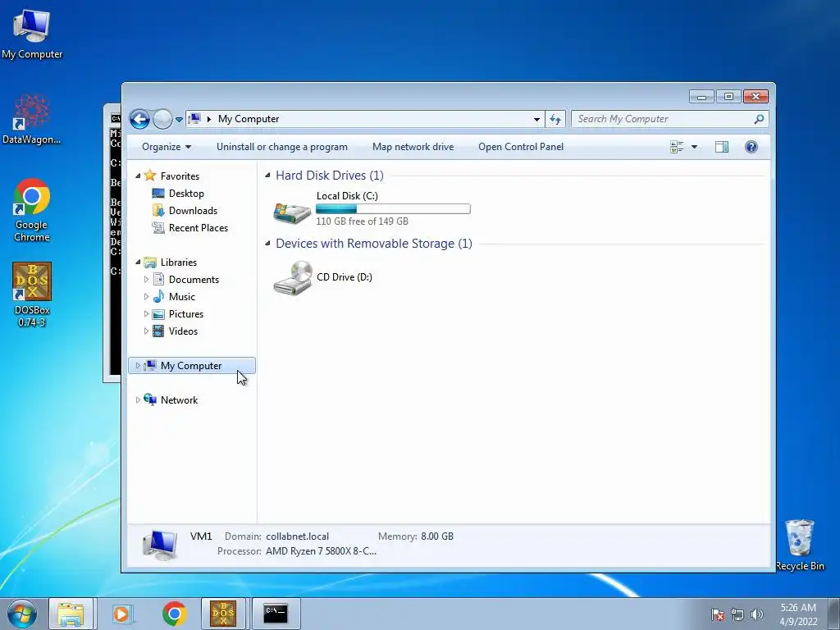840x630 pixels.
Task: Open recent pages dropdown beside forward arrow
Action: point(179,120)
